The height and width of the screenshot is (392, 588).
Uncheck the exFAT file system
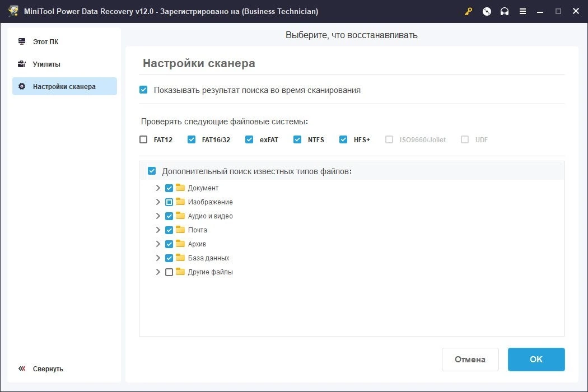pos(249,139)
